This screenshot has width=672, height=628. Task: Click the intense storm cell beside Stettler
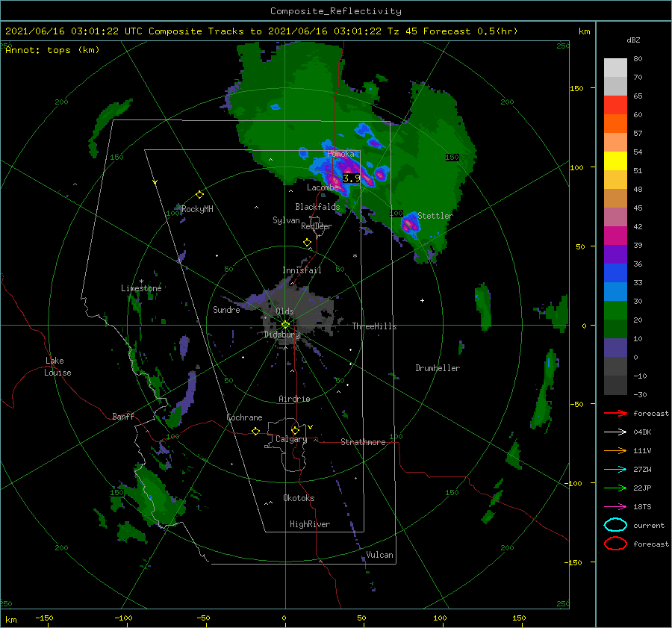(x=410, y=223)
